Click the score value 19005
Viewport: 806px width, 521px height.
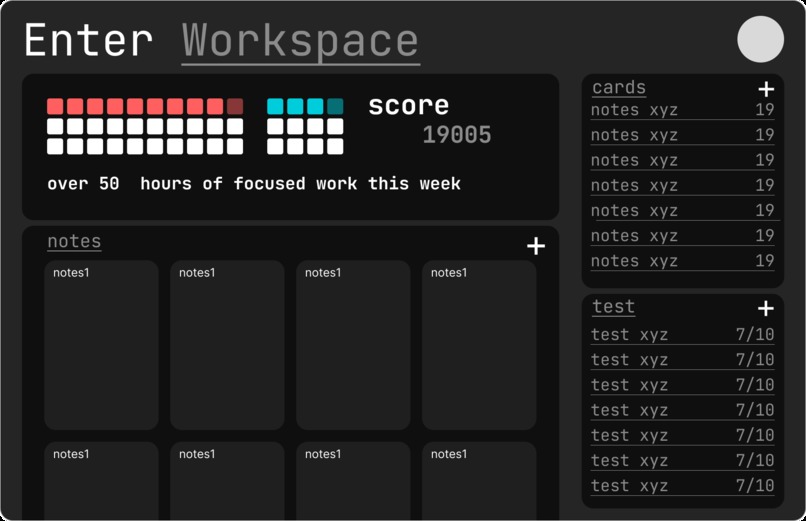pos(457,135)
